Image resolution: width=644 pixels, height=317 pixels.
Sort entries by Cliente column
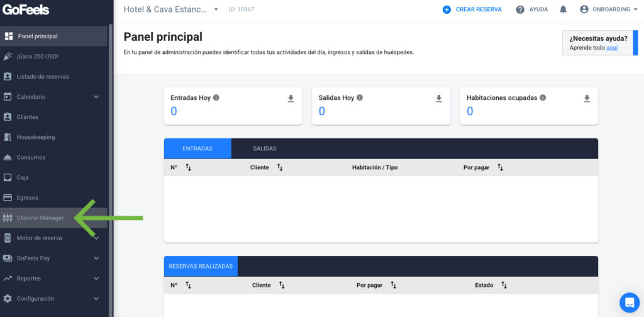pos(280,168)
